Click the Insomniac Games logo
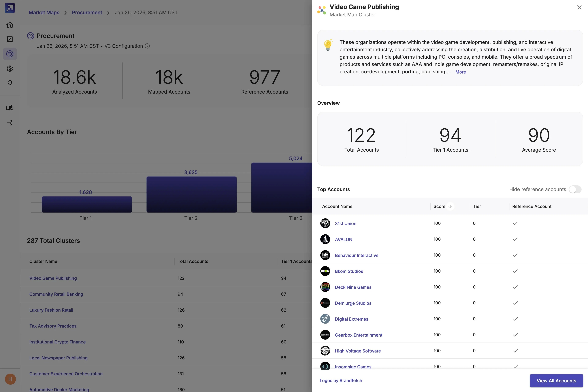Viewport: 588px width, 392px height. [325, 366]
